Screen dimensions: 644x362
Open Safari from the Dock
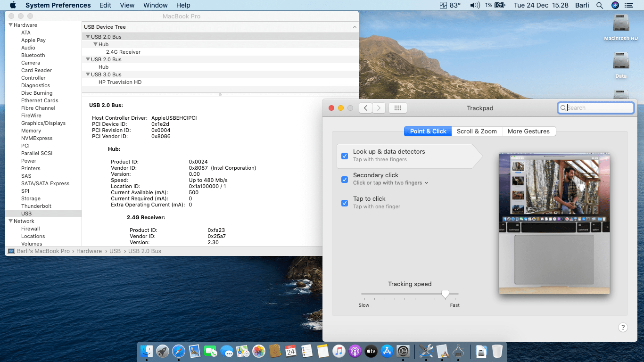179,351
